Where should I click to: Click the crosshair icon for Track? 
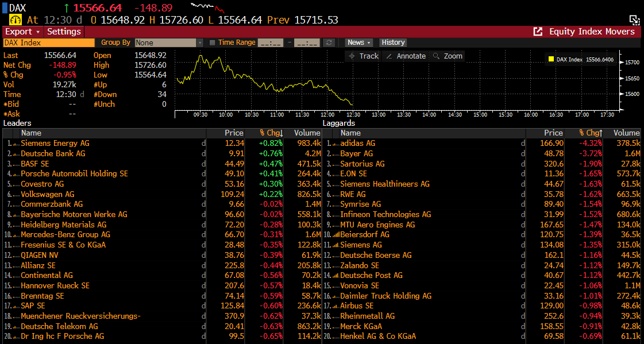pos(352,56)
